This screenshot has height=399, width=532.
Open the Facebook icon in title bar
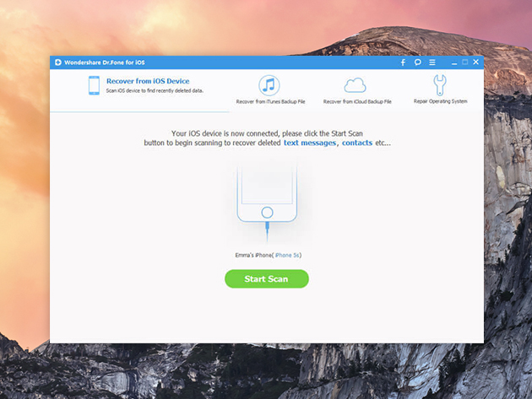tap(403, 62)
